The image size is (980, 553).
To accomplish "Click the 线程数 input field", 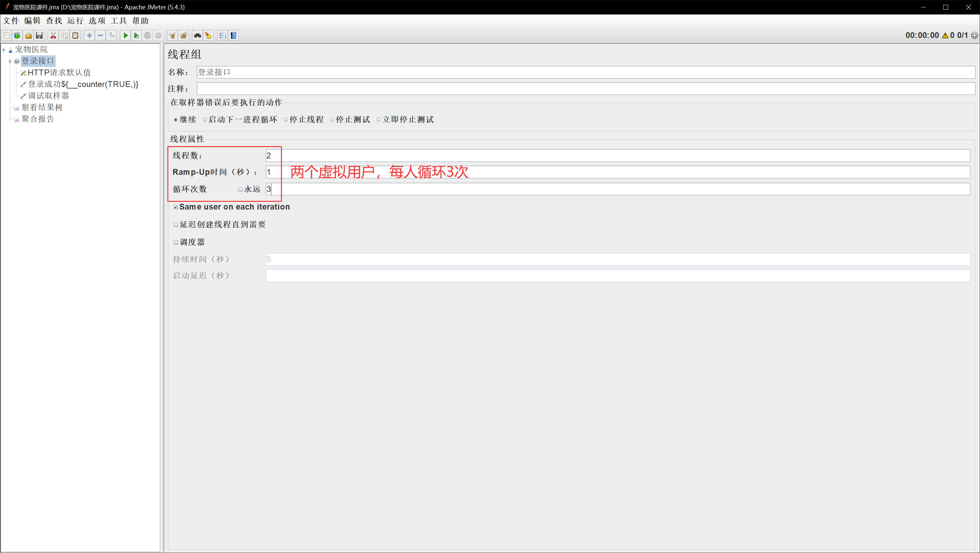I will [x=616, y=155].
